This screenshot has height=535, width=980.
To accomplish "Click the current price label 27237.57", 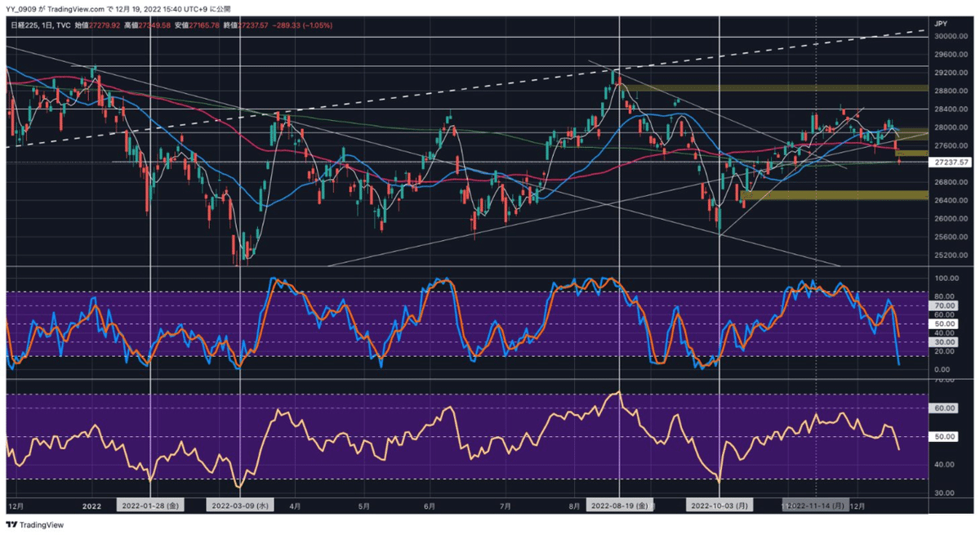I will tap(952, 163).
